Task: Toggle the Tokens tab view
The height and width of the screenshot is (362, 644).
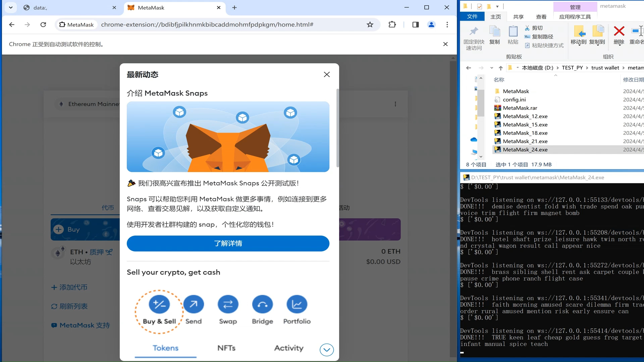Action: pos(165,348)
